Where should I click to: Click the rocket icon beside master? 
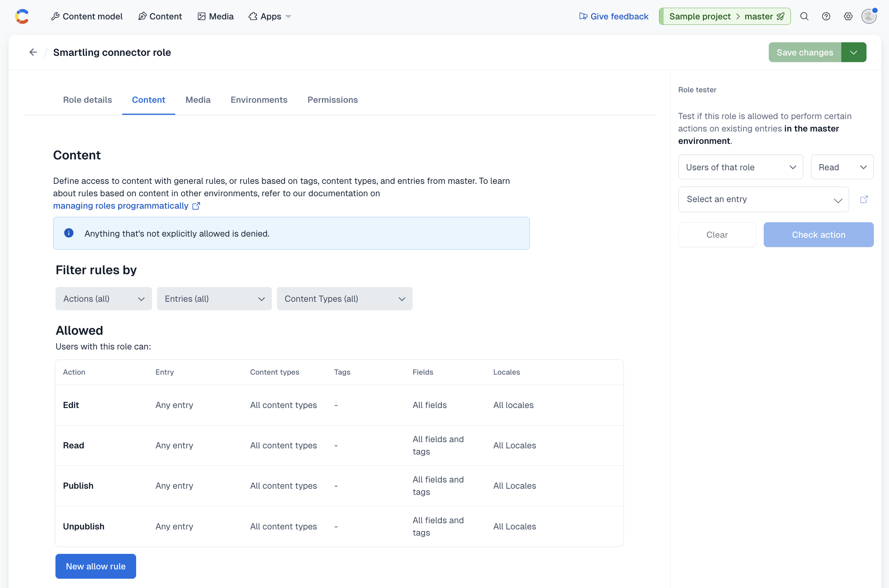click(x=780, y=16)
